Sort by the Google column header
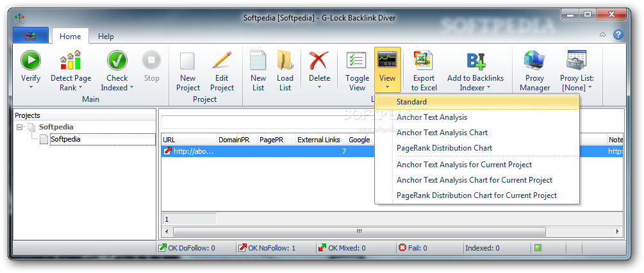Viewport: 644px width, 273px height. pyautogui.click(x=361, y=140)
